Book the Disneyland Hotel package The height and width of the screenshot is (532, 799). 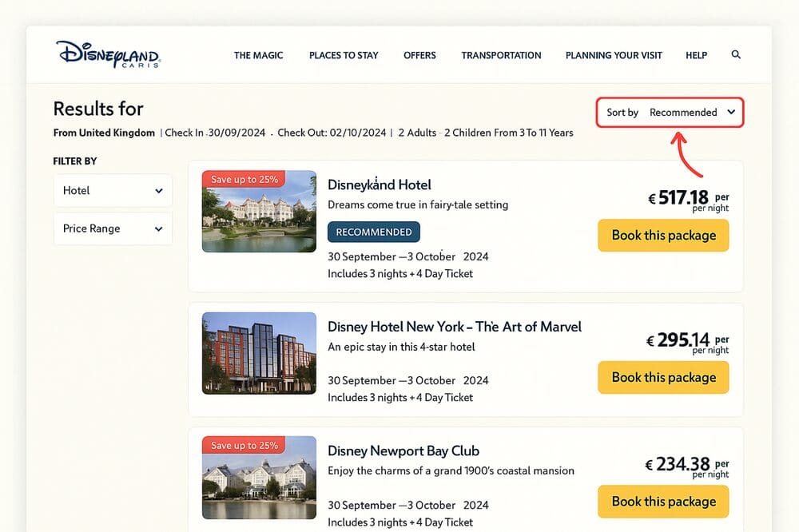[663, 236]
